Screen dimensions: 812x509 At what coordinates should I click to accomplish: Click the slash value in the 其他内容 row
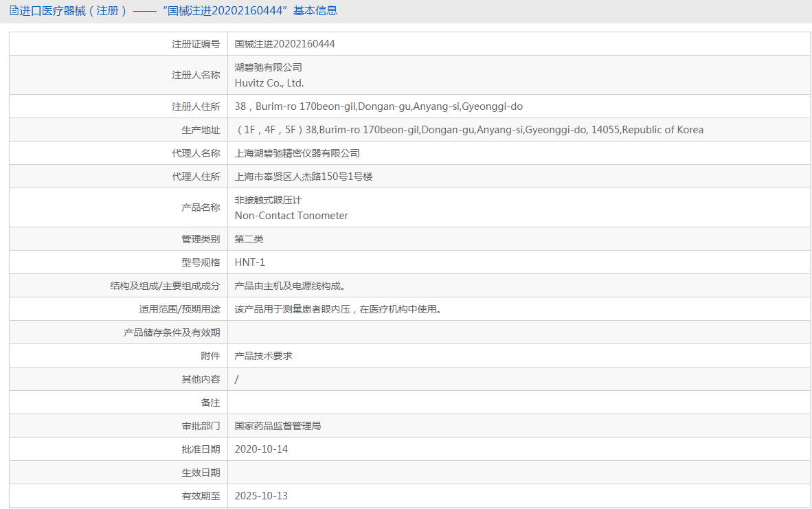pyautogui.click(x=236, y=380)
